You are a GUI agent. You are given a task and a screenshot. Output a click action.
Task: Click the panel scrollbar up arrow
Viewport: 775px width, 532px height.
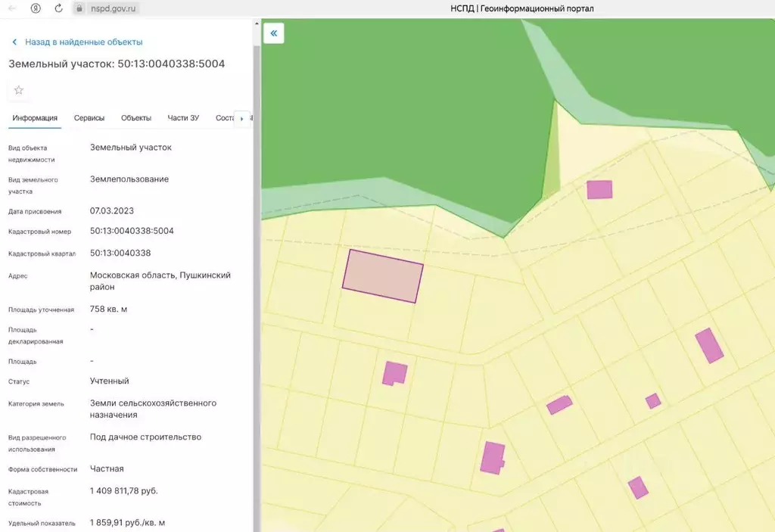[x=257, y=23]
